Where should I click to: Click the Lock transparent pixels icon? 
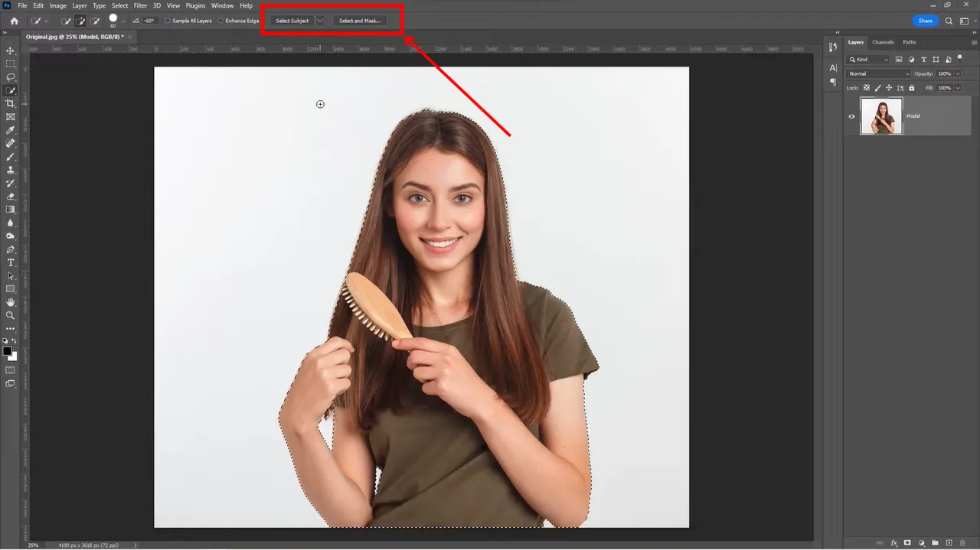pyautogui.click(x=867, y=87)
